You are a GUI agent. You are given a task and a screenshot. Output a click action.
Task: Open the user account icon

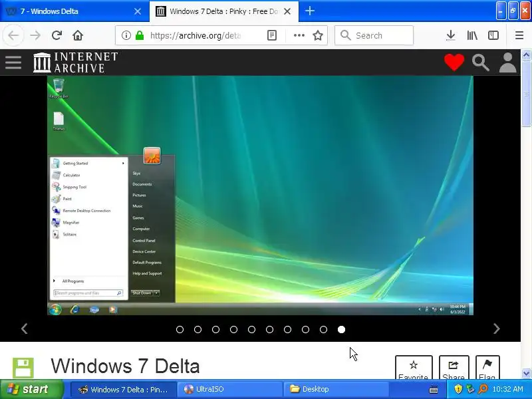point(507,63)
